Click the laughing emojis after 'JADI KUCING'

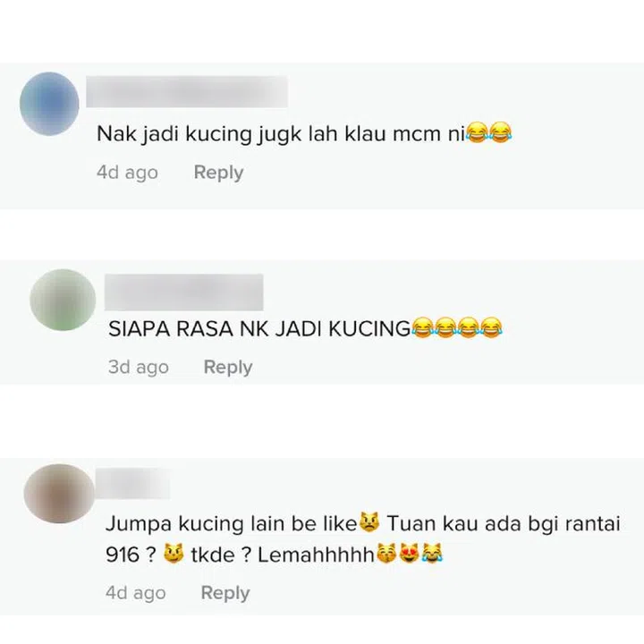(x=457, y=327)
